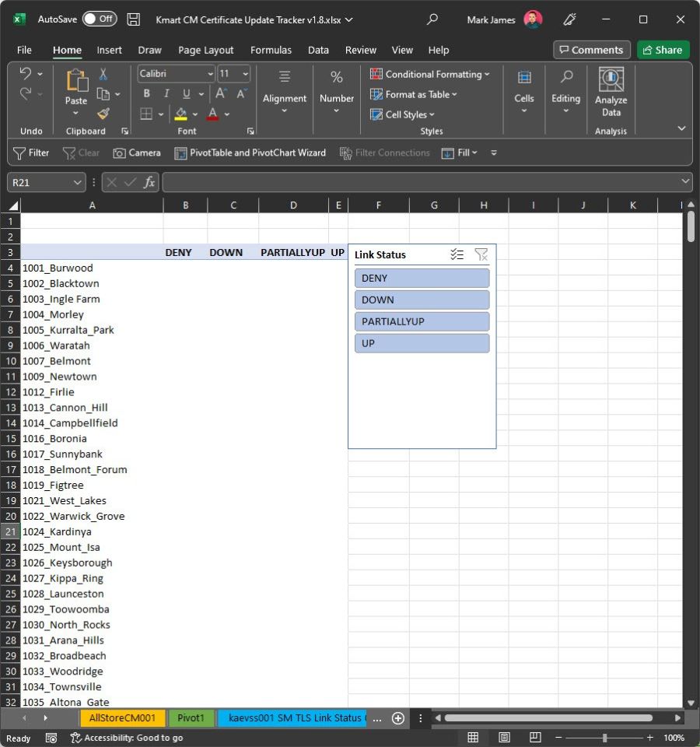Click the Borders icon
700x747 pixels.
click(146, 114)
